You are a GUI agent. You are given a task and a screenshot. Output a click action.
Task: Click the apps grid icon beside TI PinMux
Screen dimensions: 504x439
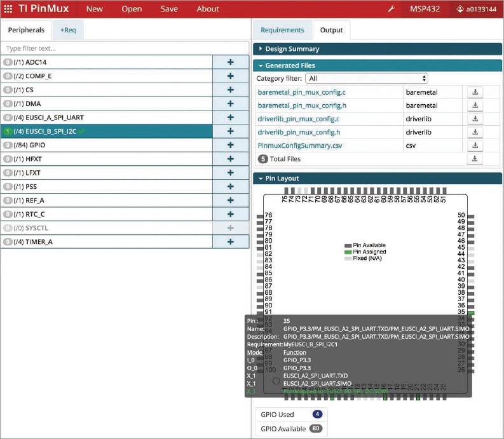8,9
